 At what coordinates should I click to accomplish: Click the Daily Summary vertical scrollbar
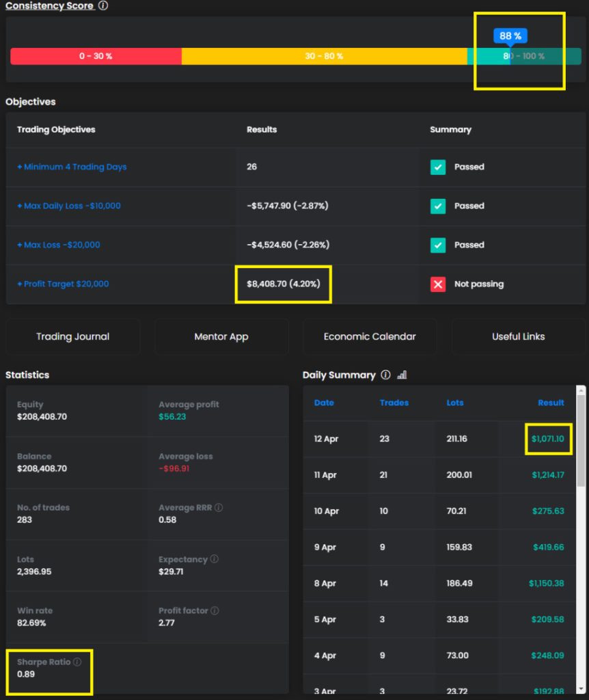pyautogui.click(x=581, y=437)
